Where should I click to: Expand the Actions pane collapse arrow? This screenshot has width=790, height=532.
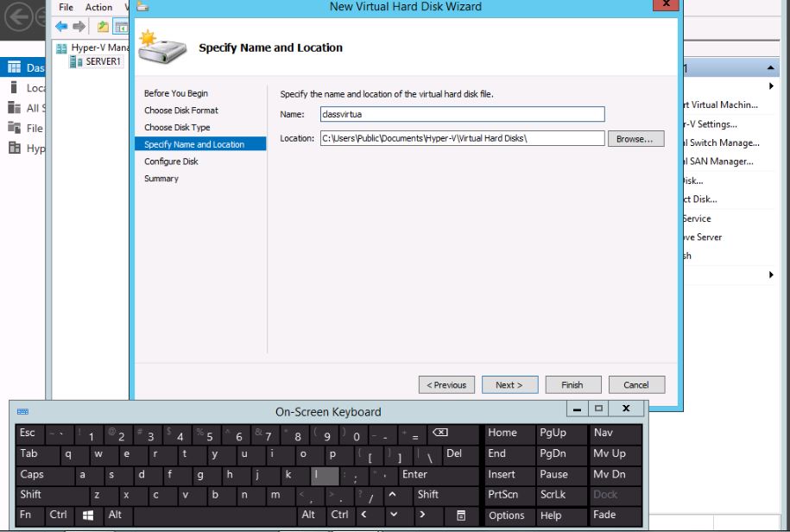771,68
